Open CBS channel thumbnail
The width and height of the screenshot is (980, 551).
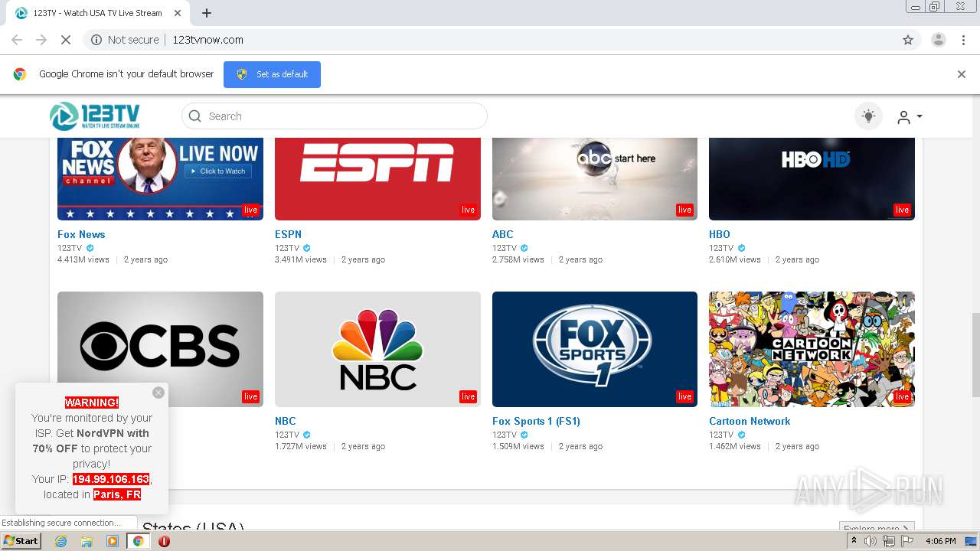click(x=160, y=349)
